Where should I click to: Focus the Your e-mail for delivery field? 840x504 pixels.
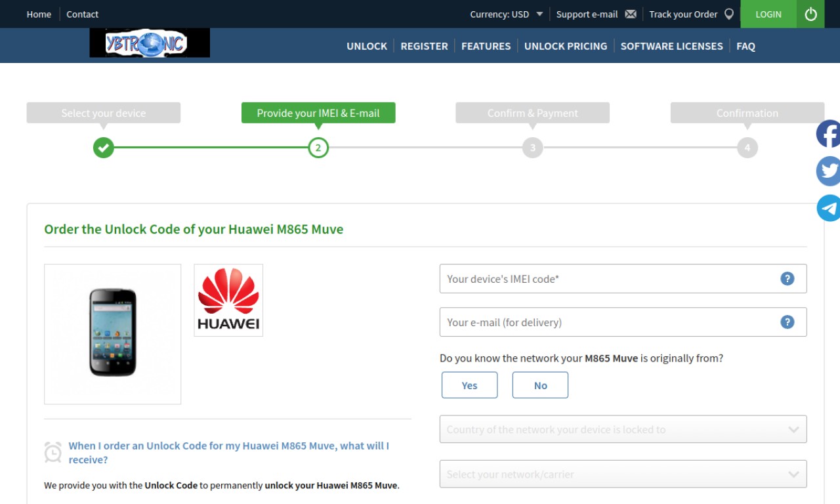(x=623, y=322)
